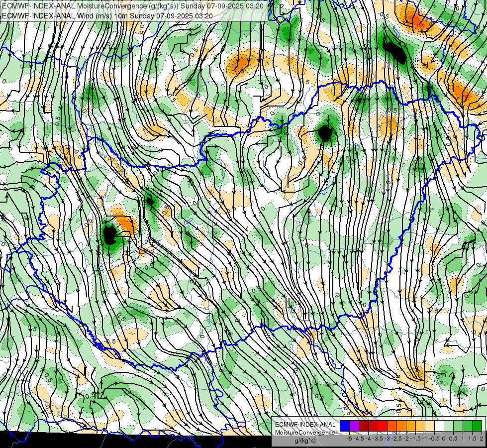This screenshot has width=487, height=448.
Task: Click the -5 tick label on legend
Action: [349, 439]
